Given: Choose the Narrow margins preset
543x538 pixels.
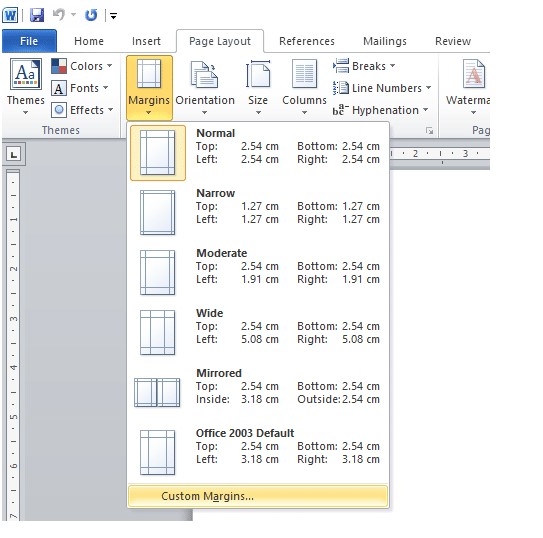Looking at the screenshot, I should point(258,213).
